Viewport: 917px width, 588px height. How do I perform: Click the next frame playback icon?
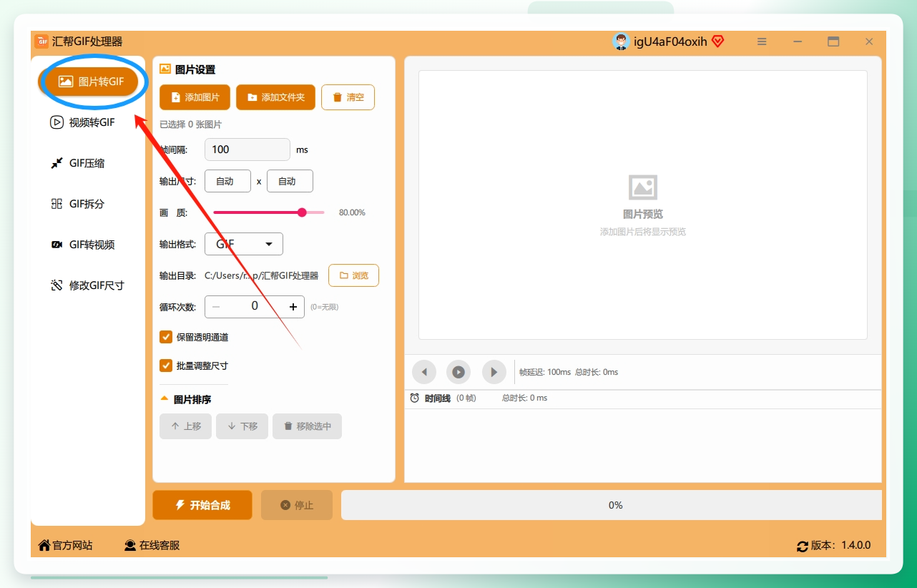tap(494, 372)
